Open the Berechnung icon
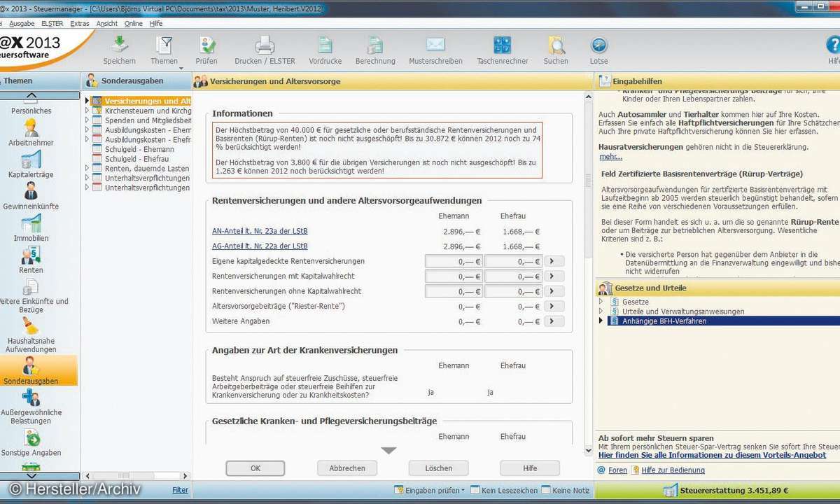 (375, 45)
